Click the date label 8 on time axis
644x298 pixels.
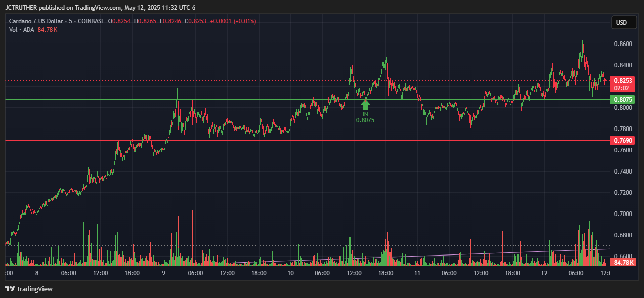point(36,273)
